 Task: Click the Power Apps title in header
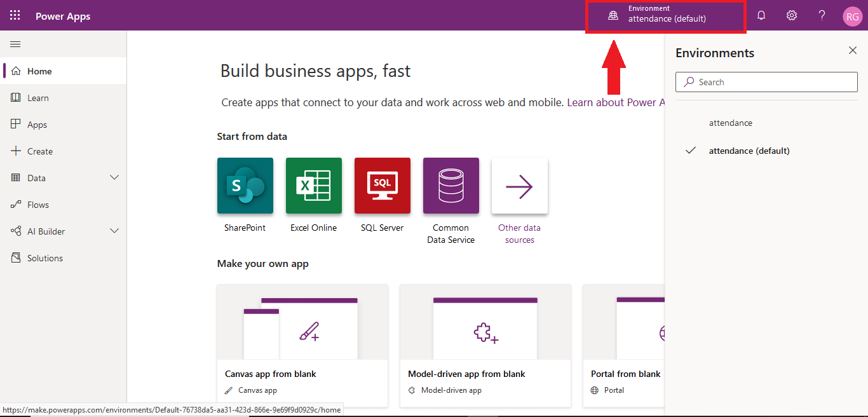63,17
